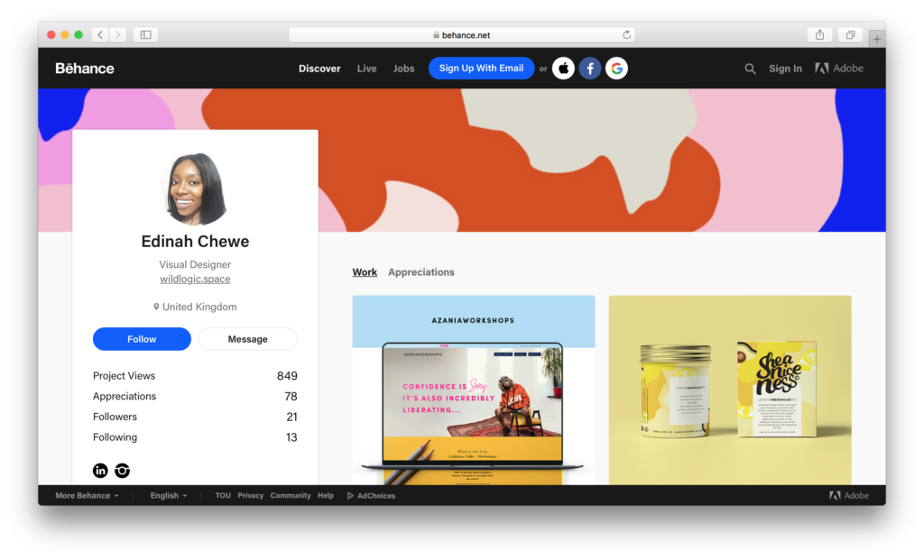Open the English language dropdown
The width and height of the screenshot is (924, 560).
tap(168, 496)
